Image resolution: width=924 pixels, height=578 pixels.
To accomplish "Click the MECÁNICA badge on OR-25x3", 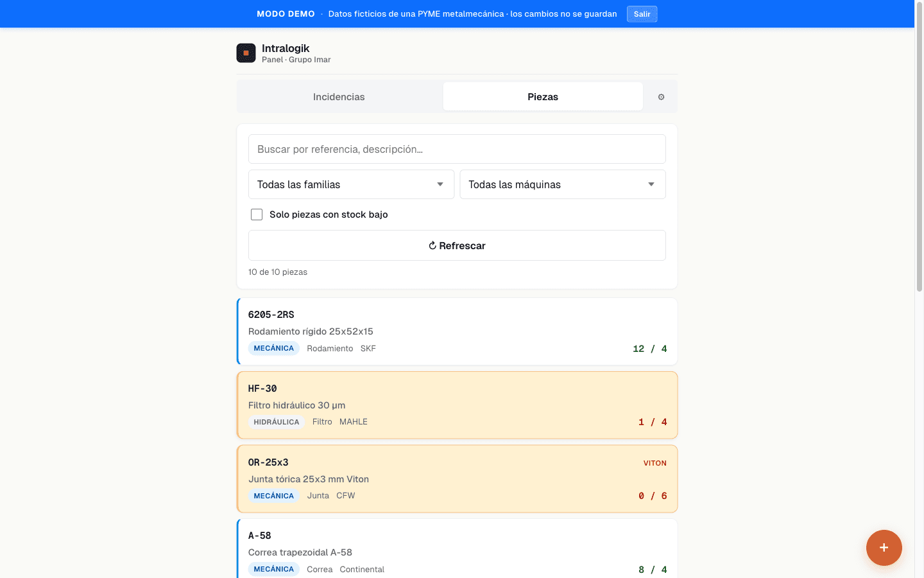I will (x=274, y=496).
